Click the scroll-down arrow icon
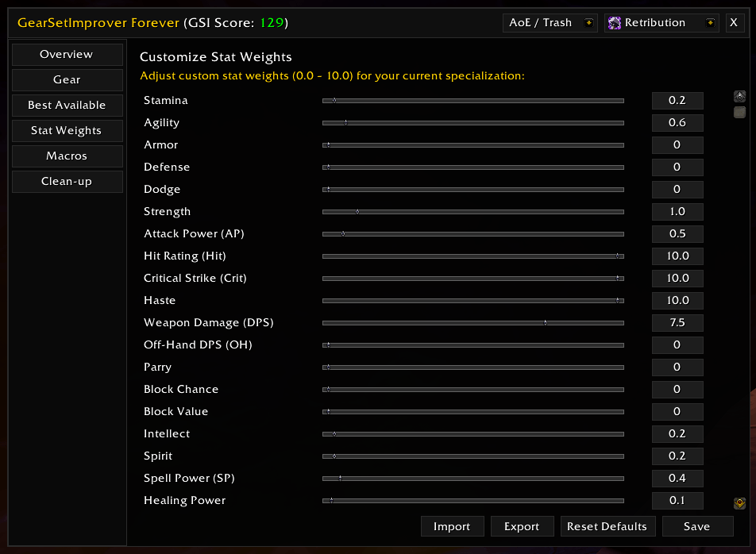Viewport: 756px width, 554px height. coord(739,503)
